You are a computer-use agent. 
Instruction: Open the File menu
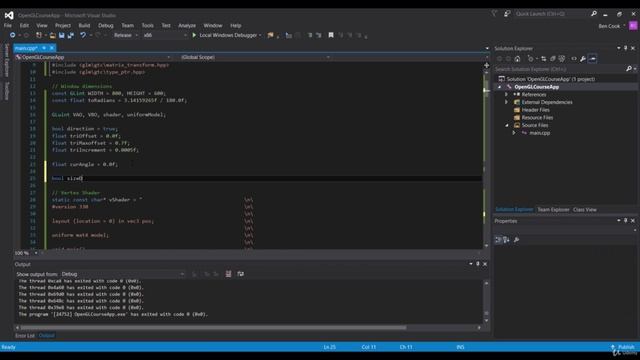(x=7, y=25)
